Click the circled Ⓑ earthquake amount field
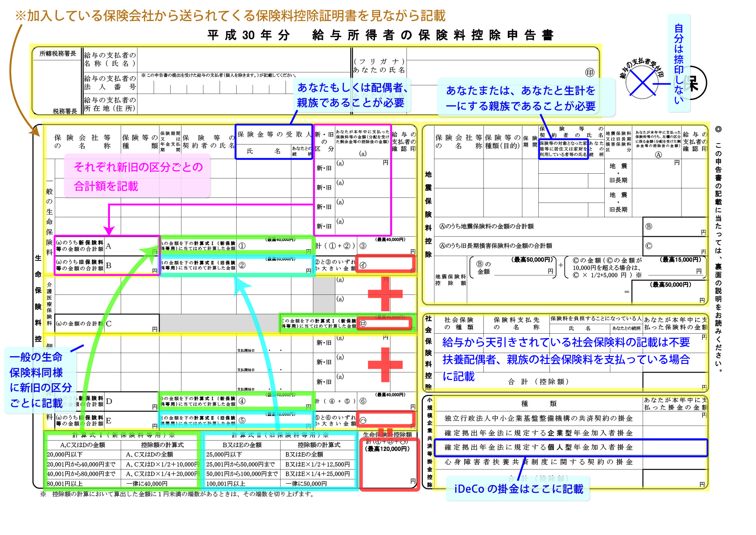This screenshot has width=756, height=535. tap(675, 227)
